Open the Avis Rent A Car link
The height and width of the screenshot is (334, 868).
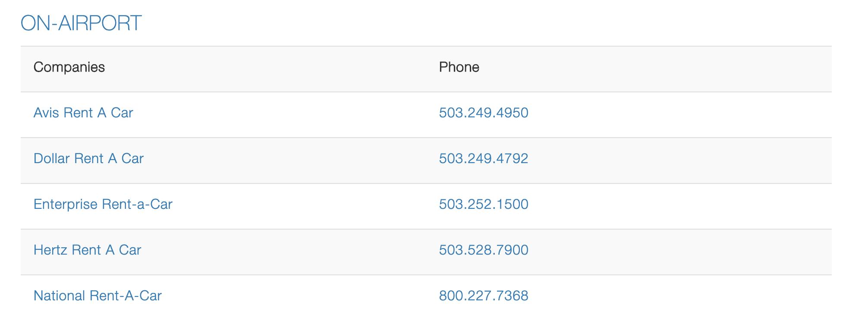[83, 113]
